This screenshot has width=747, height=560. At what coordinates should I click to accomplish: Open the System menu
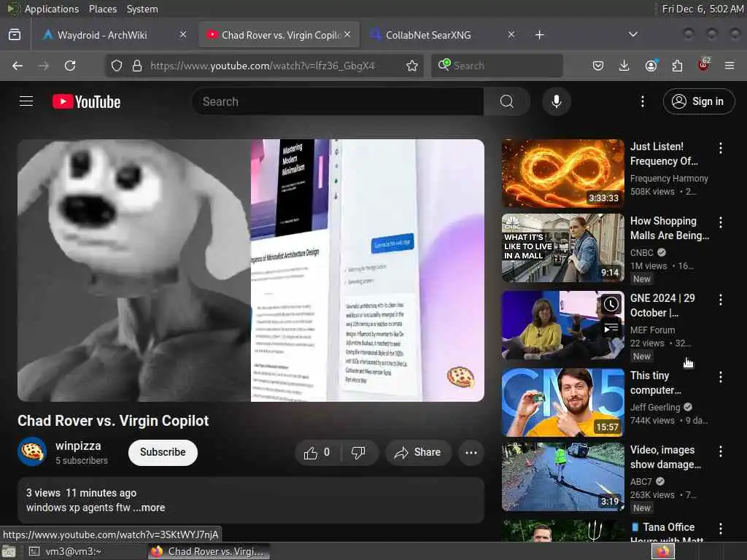(x=142, y=9)
